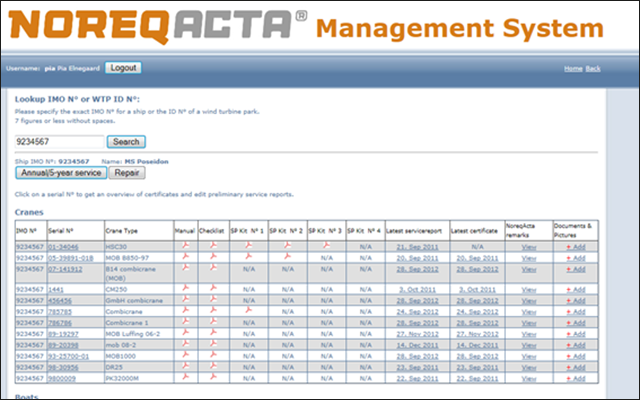Image resolution: width=640 pixels, height=400 pixels.
Task: Open serial number 07-141912 link
Action: [x=65, y=269]
